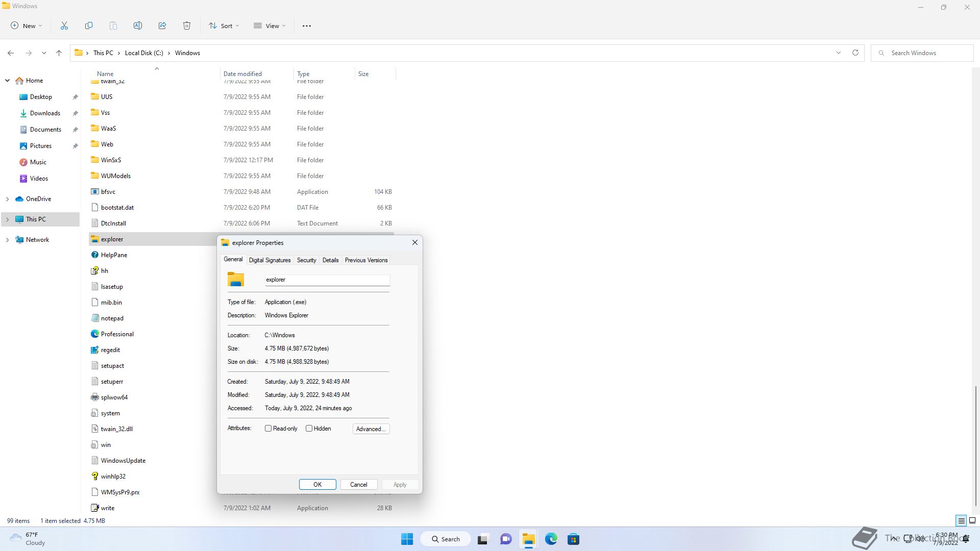This screenshot has height=551, width=980.
Task: Select the splwow64 printer icon
Action: click(94, 397)
